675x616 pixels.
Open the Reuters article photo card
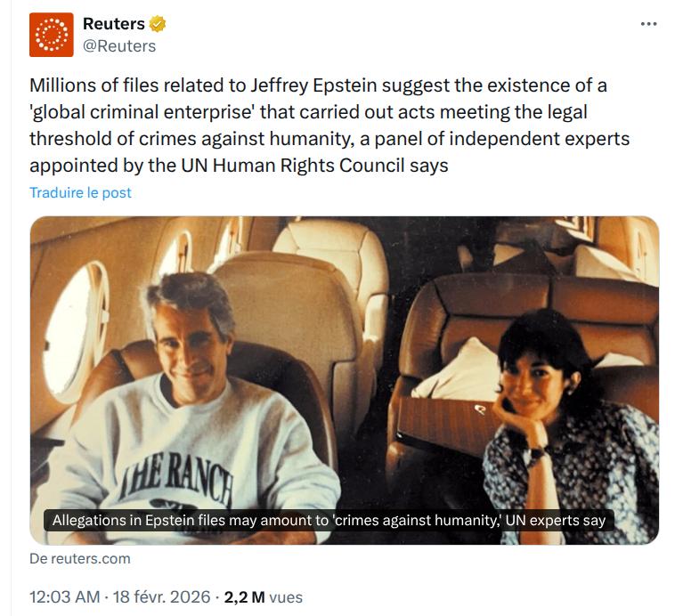point(344,356)
